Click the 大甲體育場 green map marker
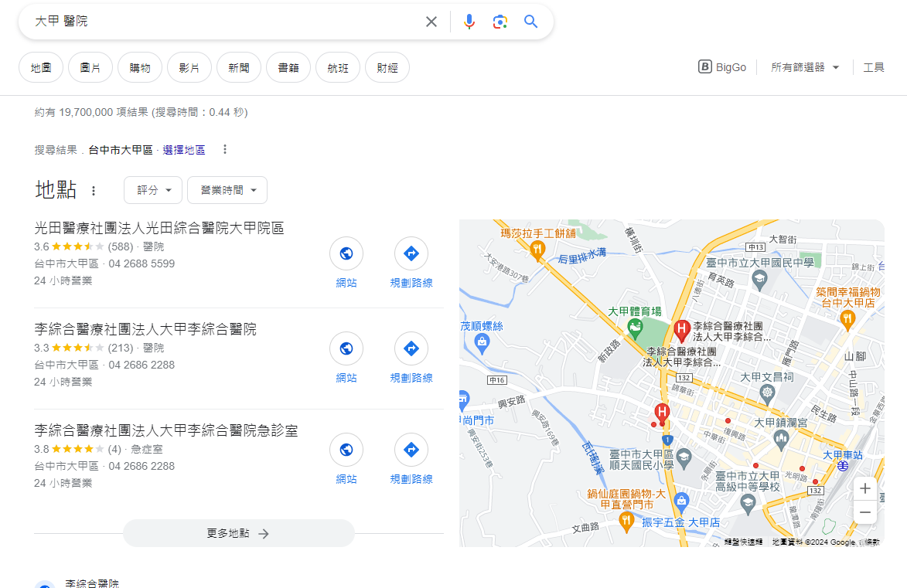This screenshot has height=588, width=907. (635, 328)
